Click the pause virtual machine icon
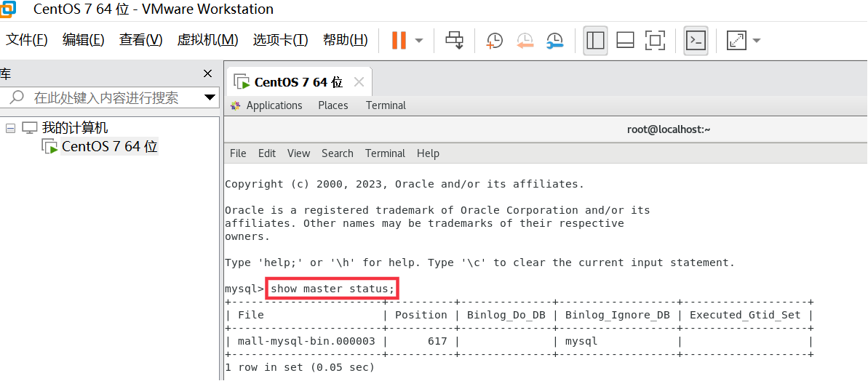This screenshot has width=868, height=381. pos(399,41)
